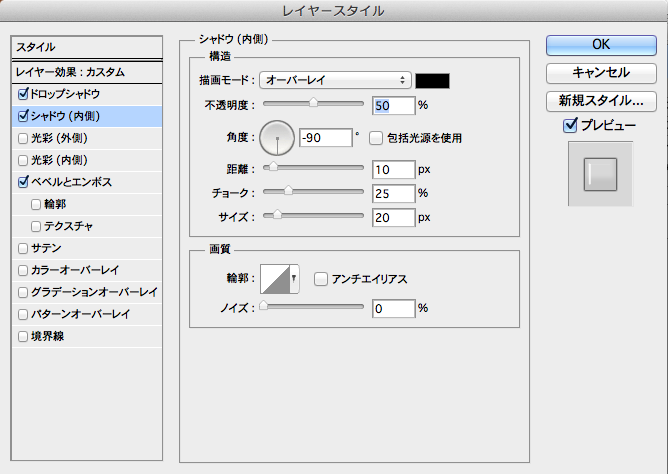Select the グラデーションオーバーレイ effect label

(x=94, y=292)
